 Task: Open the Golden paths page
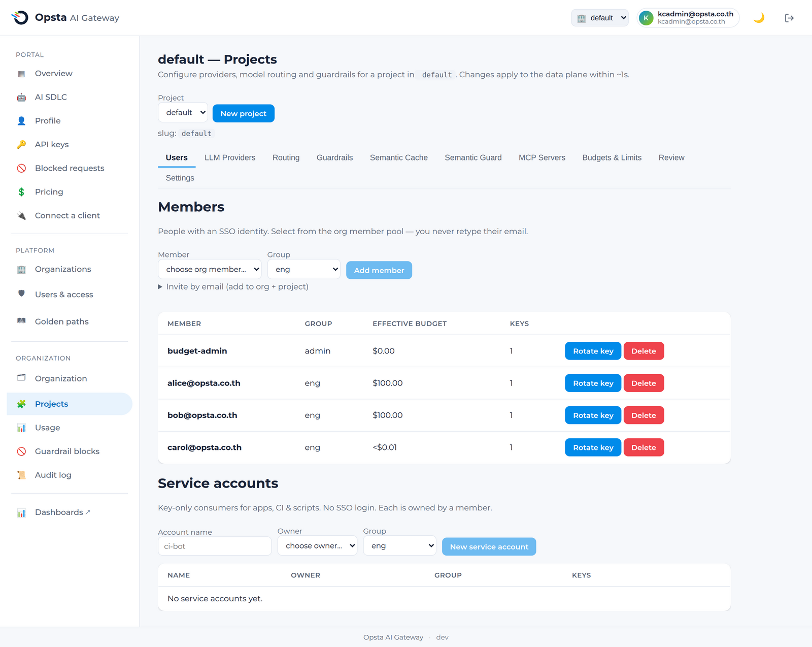coord(70,321)
